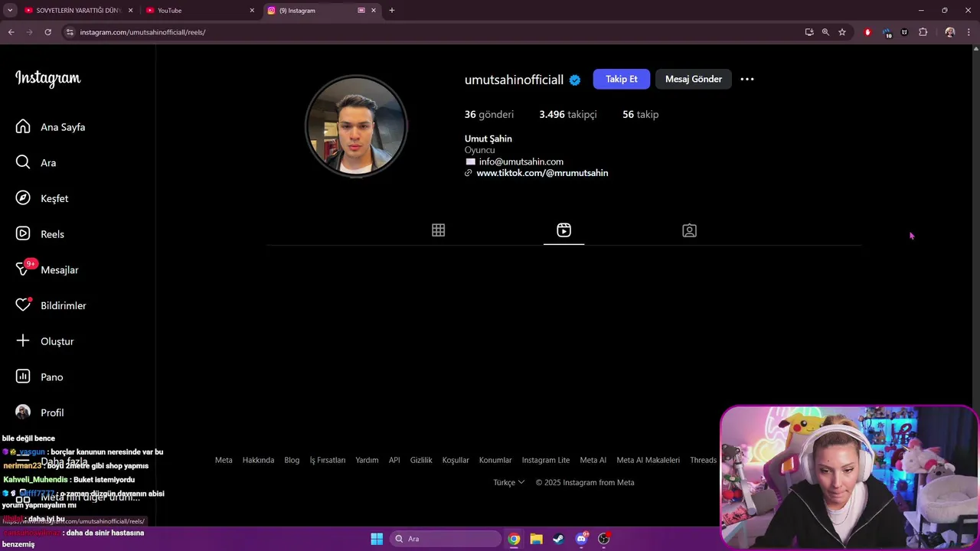Open the profile picture of Umut Şahin
The height and width of the screenshot is (551, 980).
point(356,126)
